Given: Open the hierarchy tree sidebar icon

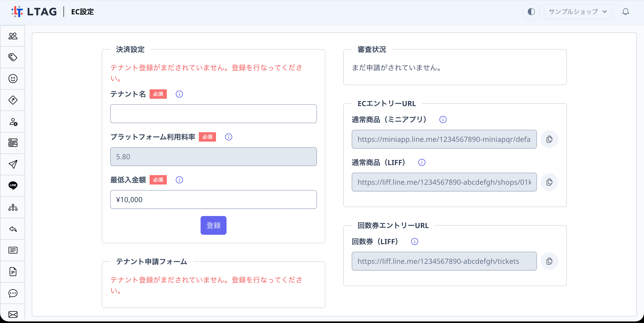Looking at the screenshot, I should click(13, 207).
